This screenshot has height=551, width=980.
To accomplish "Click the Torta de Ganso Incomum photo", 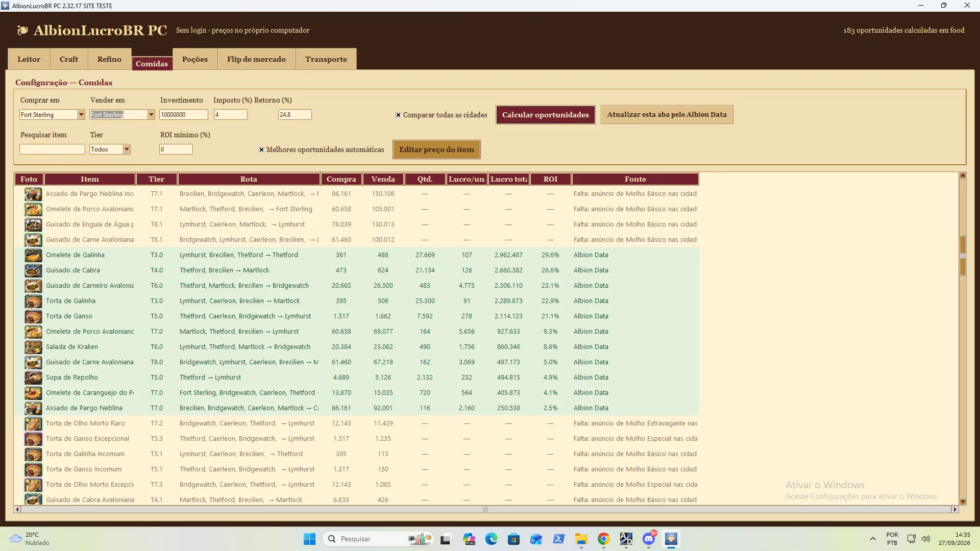I will click(x=33, y=469).
